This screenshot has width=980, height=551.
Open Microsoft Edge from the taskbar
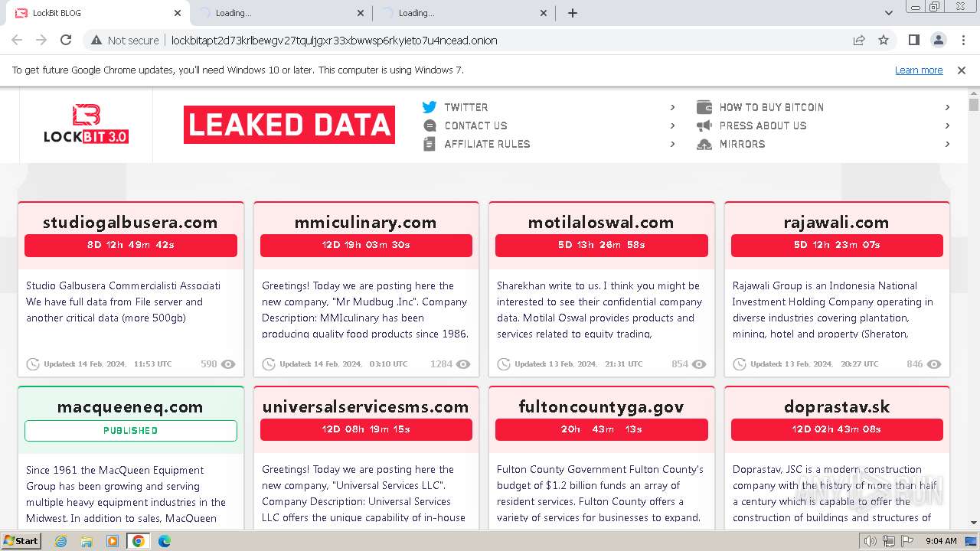pos(165,541)
